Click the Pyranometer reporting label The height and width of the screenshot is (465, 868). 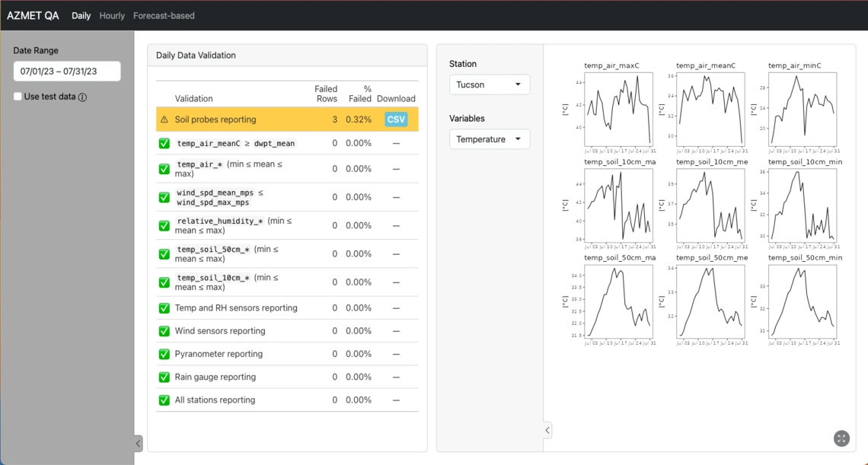tap(219, 354)
